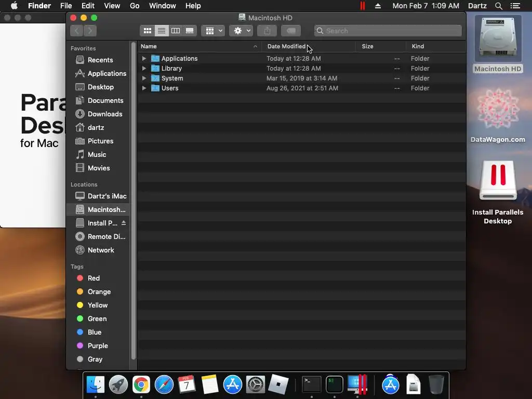This screenshot has width=532, height=399.
Task: Click the Share toolbar button
Action: point(268,31)
